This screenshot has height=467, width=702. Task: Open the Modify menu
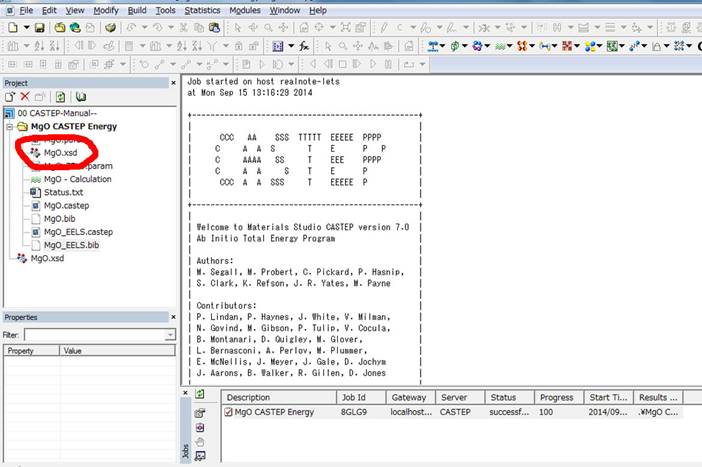(106, 10)
